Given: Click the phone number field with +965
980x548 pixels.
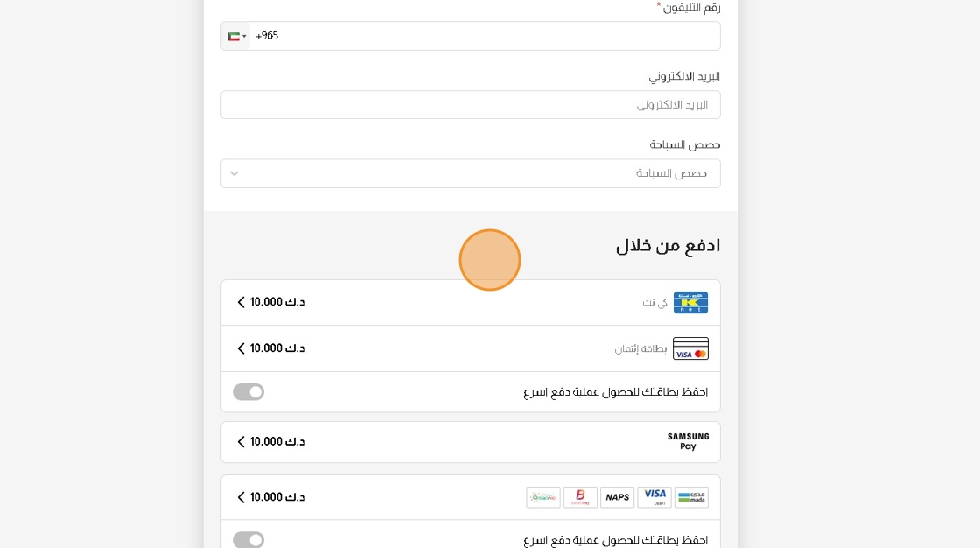Looking at the screenshot, I should click(486, 36).
